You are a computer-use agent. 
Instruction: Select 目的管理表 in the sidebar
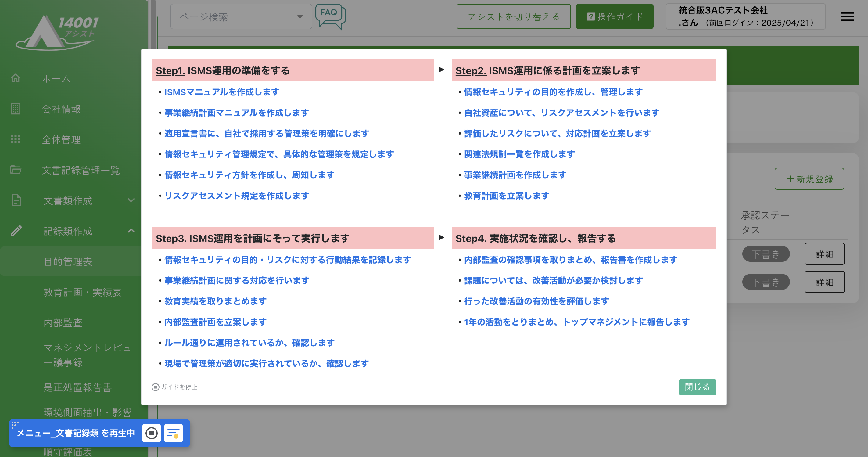point(68,261)
